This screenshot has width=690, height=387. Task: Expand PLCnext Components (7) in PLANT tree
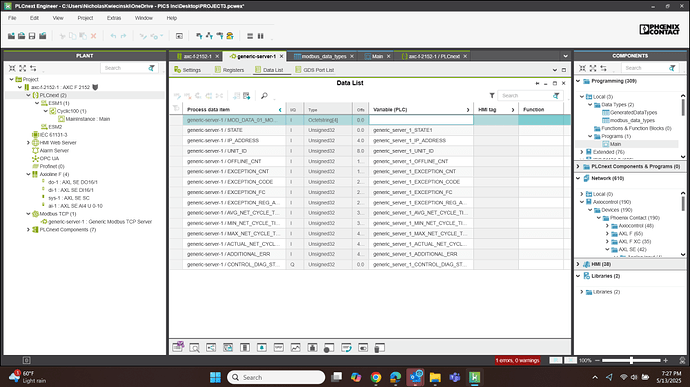(28, 230)
